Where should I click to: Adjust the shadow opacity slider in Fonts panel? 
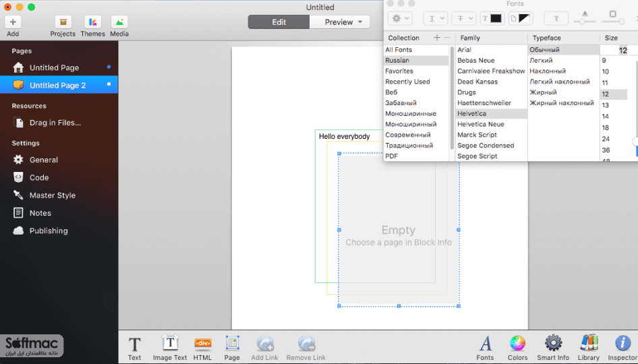click(582, 22)
